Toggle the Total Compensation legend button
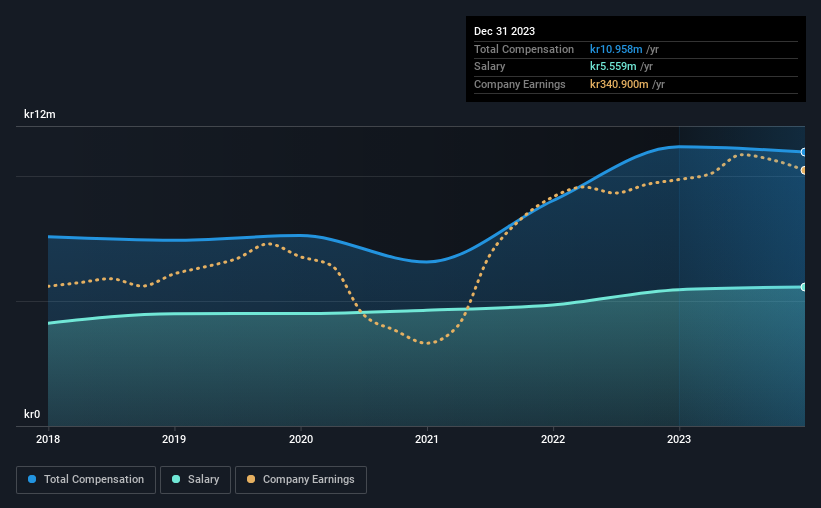The width and height of the screenshot is (821, 508). click(86, 480)
